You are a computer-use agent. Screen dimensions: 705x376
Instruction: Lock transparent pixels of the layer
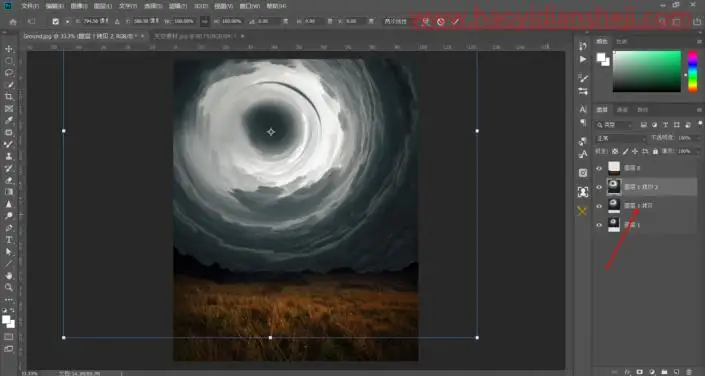coord(615,152)
